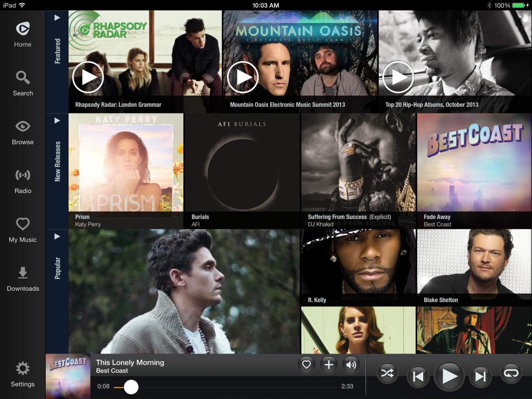Click 'Best Coast' artist name in player
Viewport: 532px width, 399px height.
click(112, 371)
